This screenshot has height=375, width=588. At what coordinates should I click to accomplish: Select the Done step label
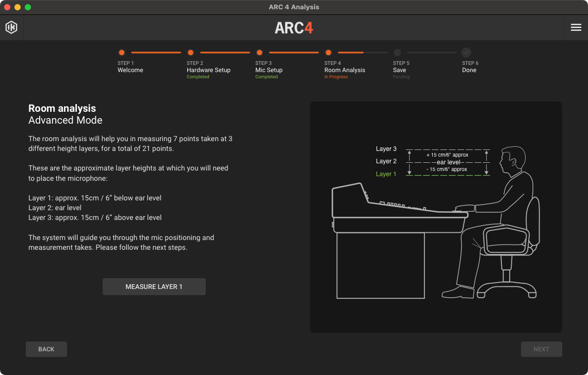click(x=469, y=70)
